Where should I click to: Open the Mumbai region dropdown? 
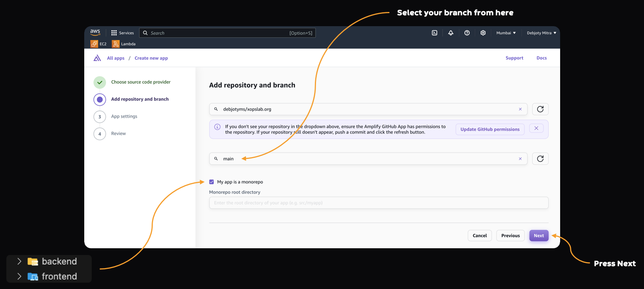point(506,33)
